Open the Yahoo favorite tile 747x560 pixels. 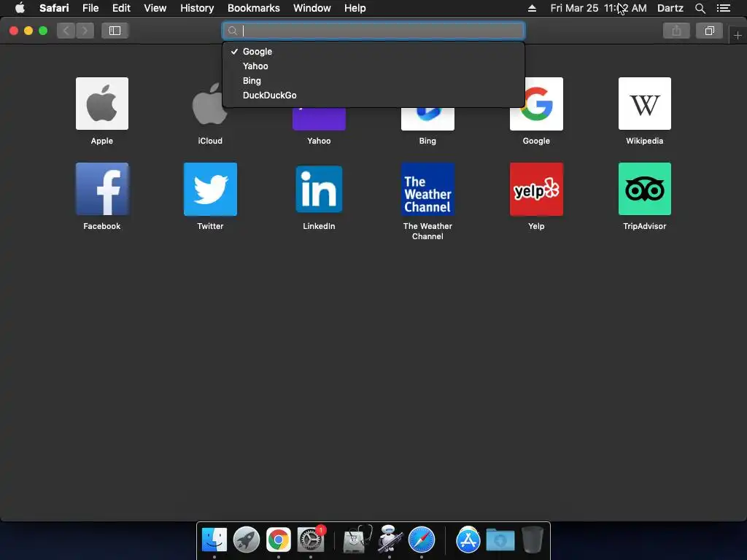click(x=319, y=119)
